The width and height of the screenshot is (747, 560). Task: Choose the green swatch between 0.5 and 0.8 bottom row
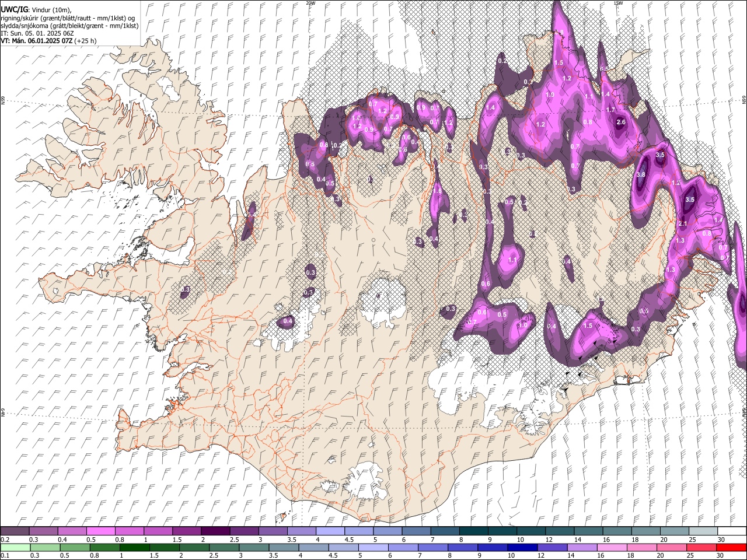click(x=75, y=547)
